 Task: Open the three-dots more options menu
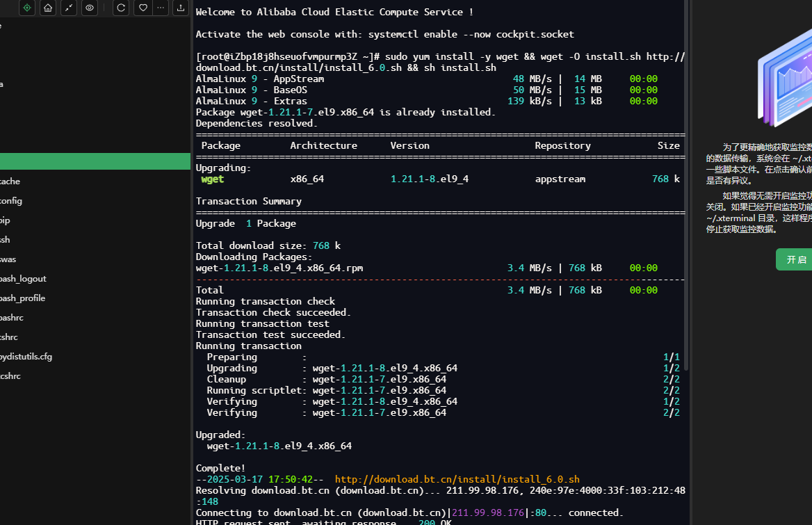click(161, 8)
